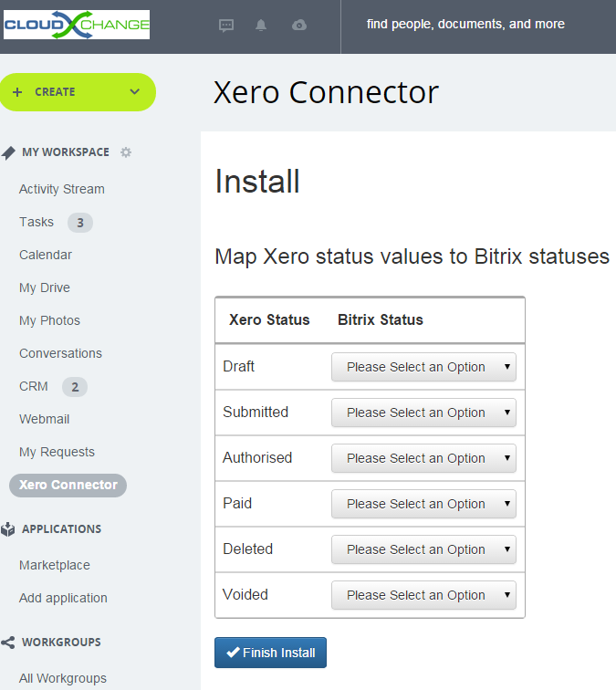The image size is (616, 690).
Task: Open Activity Stream in sidebar
Action: (62, 189)
